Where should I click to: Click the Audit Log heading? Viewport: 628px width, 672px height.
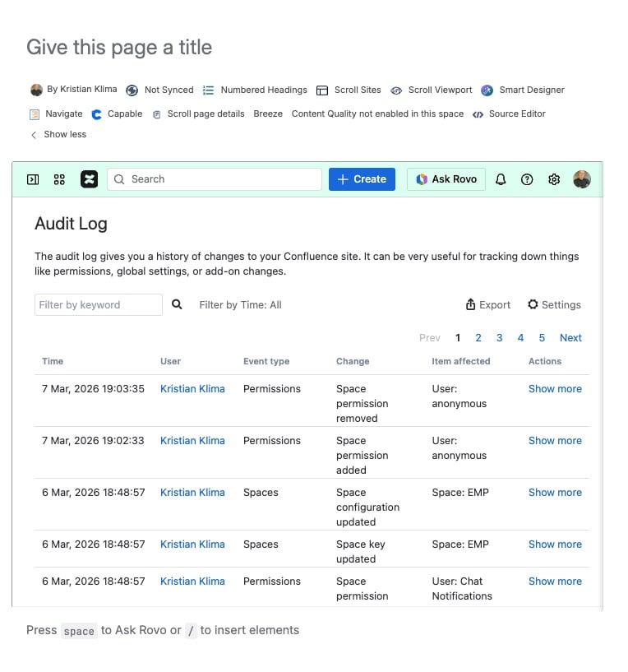(71, 224)
